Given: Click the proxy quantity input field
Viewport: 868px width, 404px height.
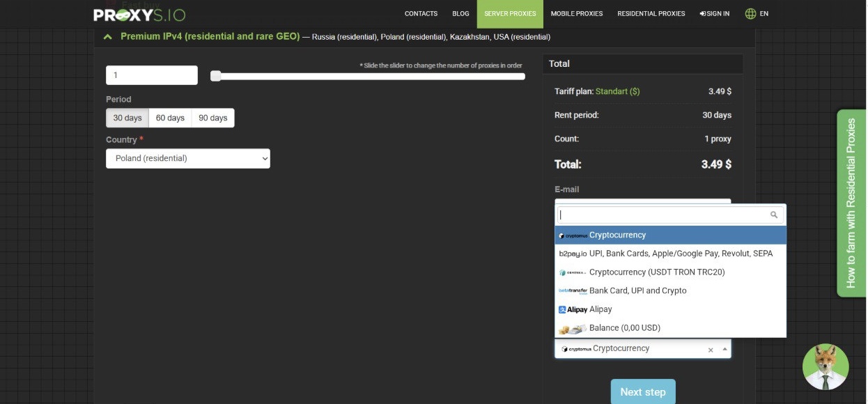Looking at the screenshot, I should (152, 75).
